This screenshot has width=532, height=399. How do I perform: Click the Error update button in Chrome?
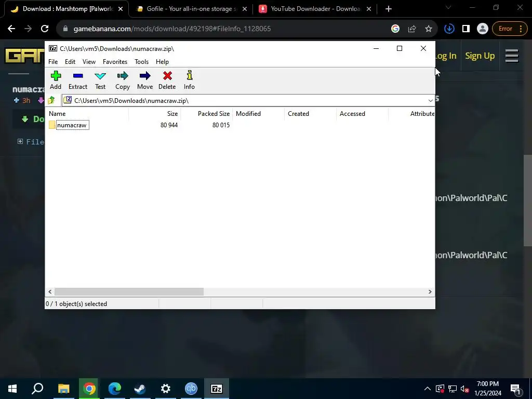pos(510,29)
